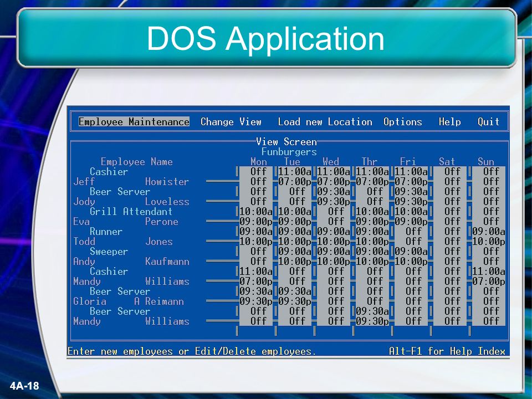Click the Employee Name column header

[137, 161]
